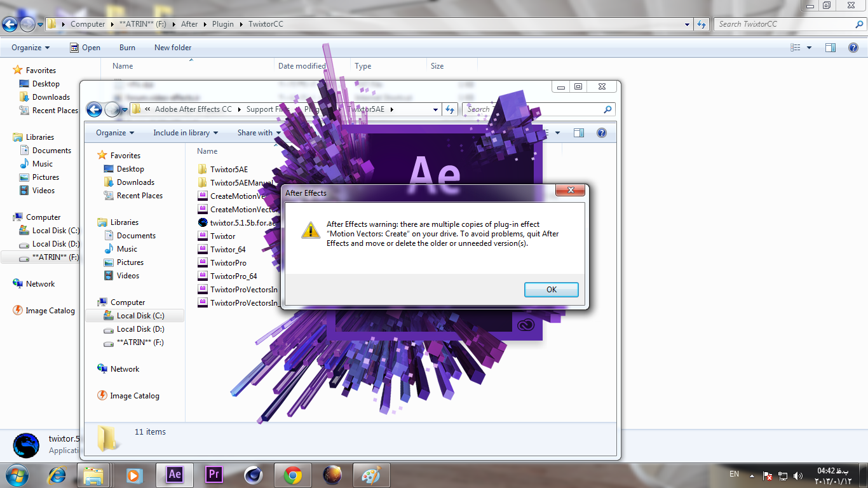Click the volume icon in system tray
This screenshot has height=488, width=868.
coord(798,475)
